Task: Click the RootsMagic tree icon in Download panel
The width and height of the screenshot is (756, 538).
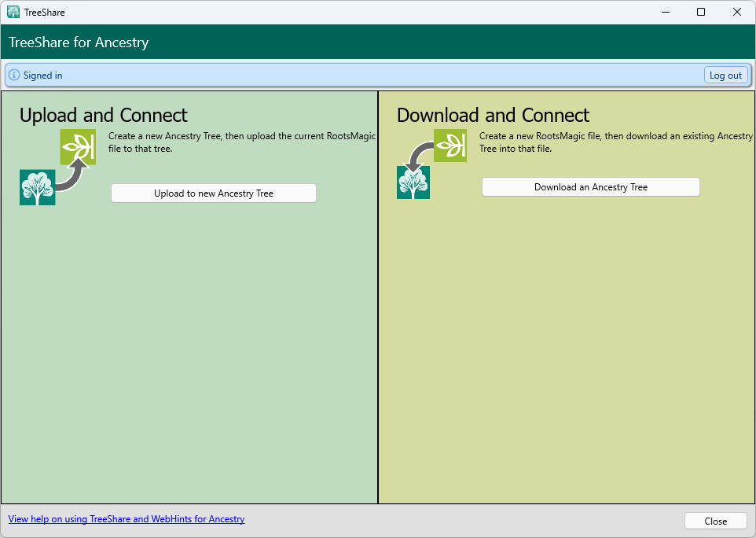Action: click(x=413, y=182)
